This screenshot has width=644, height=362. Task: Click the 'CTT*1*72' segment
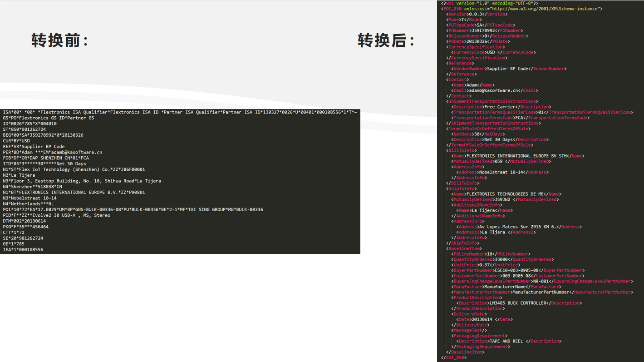point(13,232)
